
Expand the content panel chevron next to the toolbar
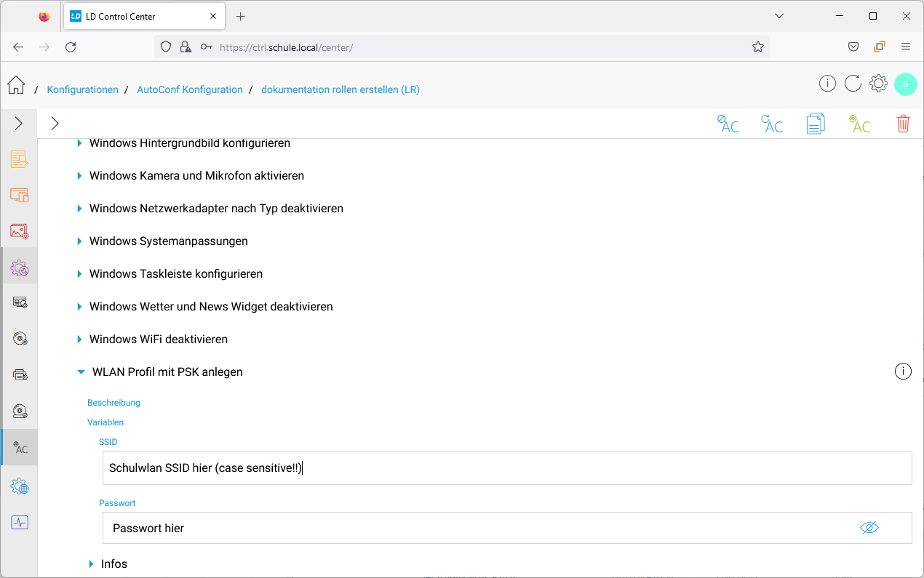click(55, 124)
